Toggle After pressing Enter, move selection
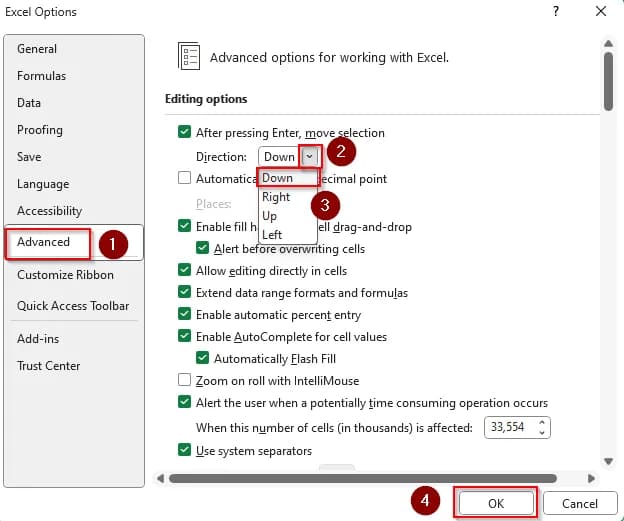Screen dimensions: 624x521 coord(184,132)
